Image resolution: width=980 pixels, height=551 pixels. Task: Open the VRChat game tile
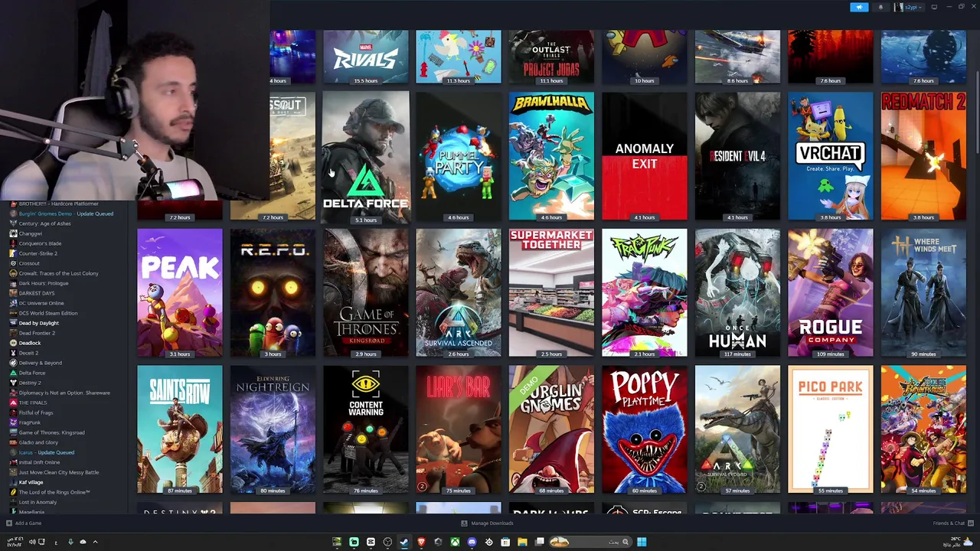pos(831,156)
